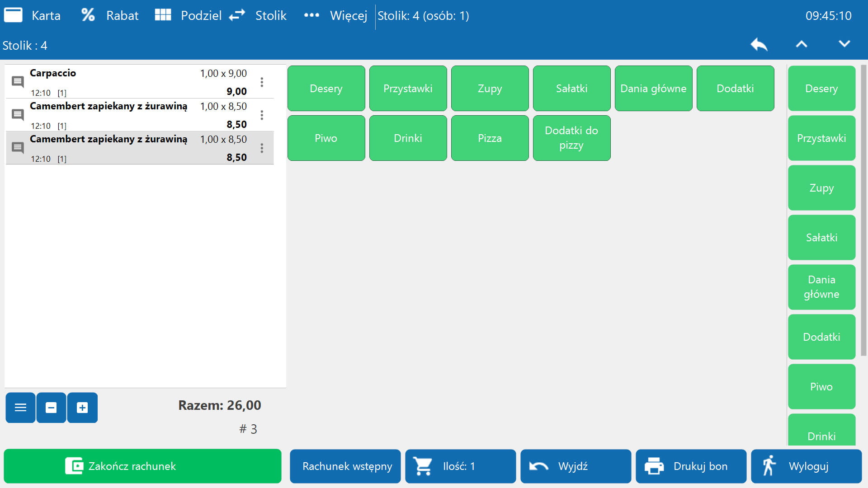
Task: Open the hamburger list menu button
Action: tap(20, 408)
